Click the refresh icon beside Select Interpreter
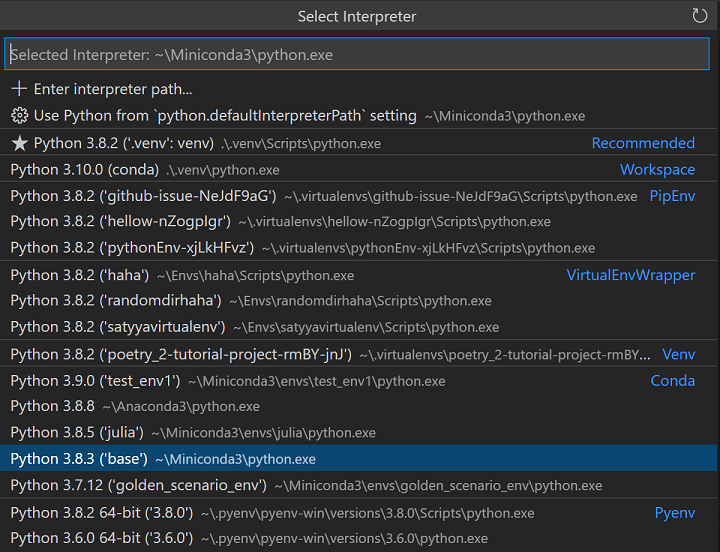Viewport: 720px width, 552px height. pos(699,16)
